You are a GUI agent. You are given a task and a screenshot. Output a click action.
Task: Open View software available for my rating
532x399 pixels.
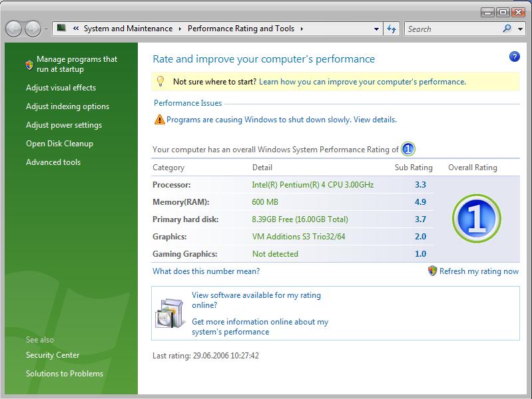pos(256,300)
